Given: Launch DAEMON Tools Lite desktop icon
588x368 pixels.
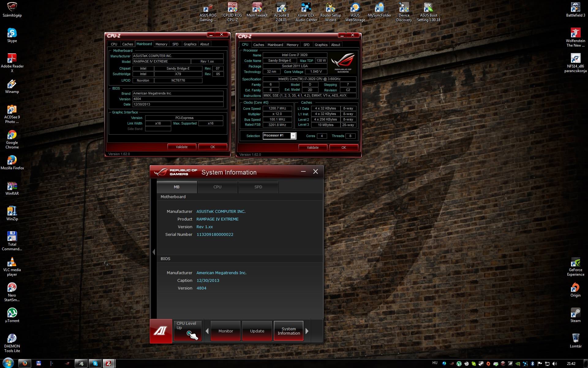Looking at the screenshot, I should click(x=12, y=343).
